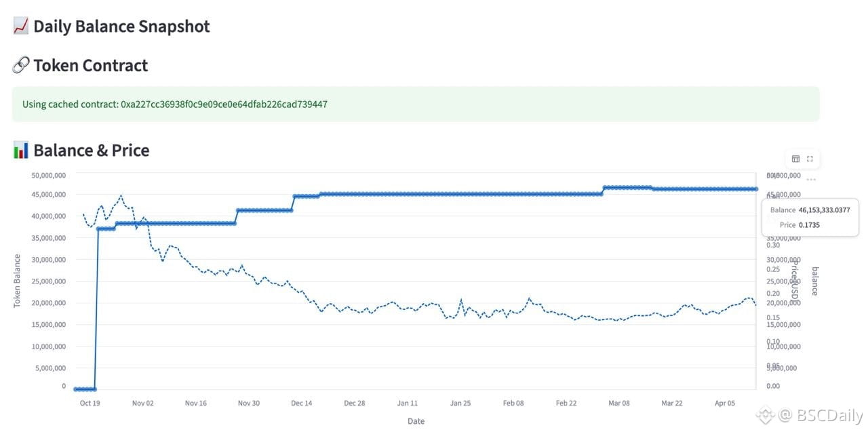
Task: Click the green cached contract info box
Action: [x=416, y=104]
